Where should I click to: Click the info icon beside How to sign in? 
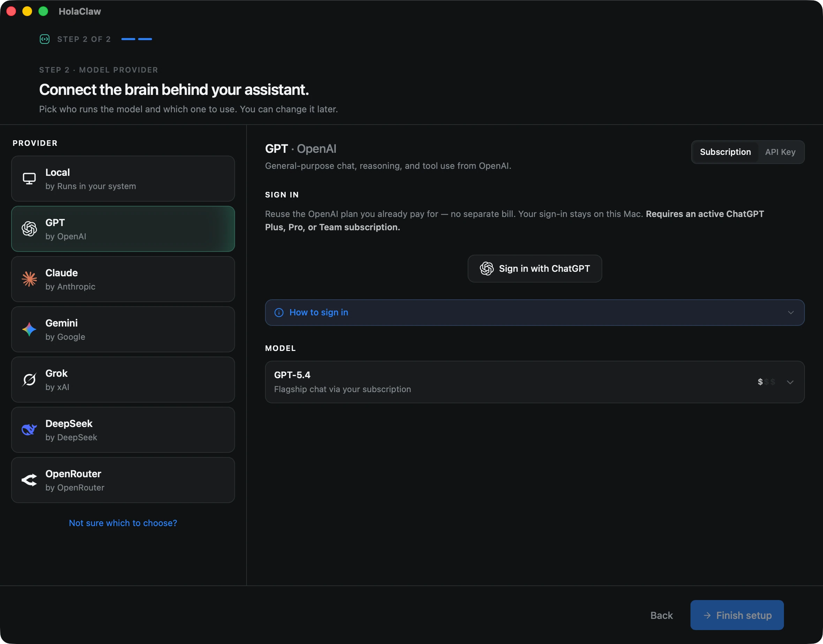click(279, 313)
